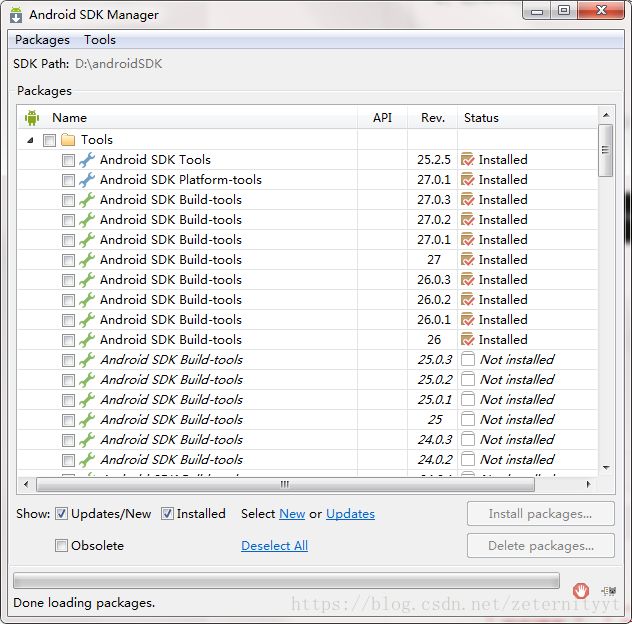Screen dimensions: 632x624
Task: Check Build-tools 25.0.2 checkbox
Action: tap(68, 380)
